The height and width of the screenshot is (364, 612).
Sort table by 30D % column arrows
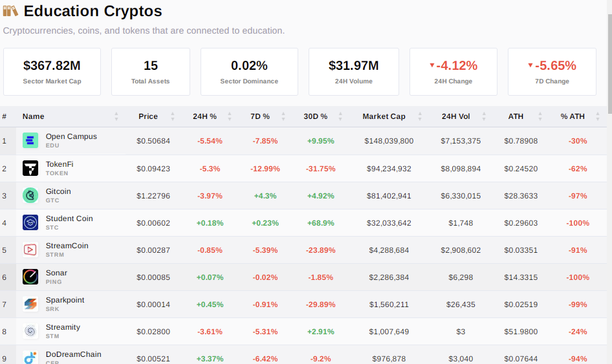point(340,116)
